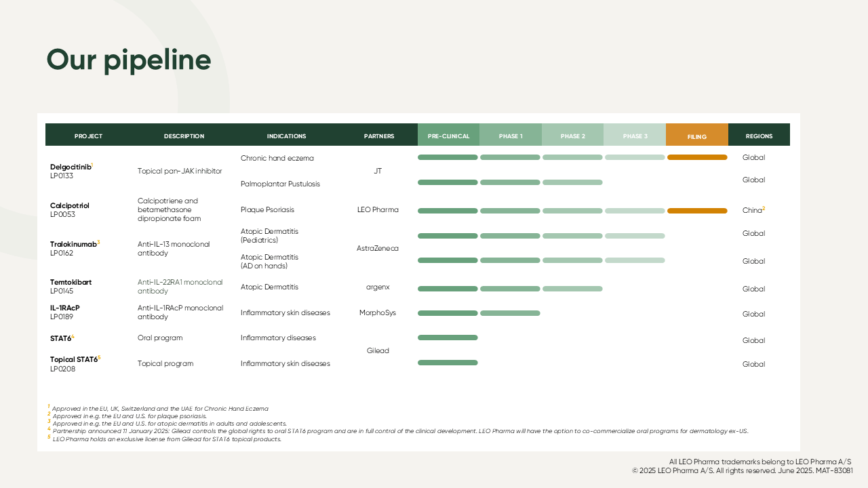
Task: Click the orange filing bar for Plaque Psoriasis
Action: click(696, 211)
